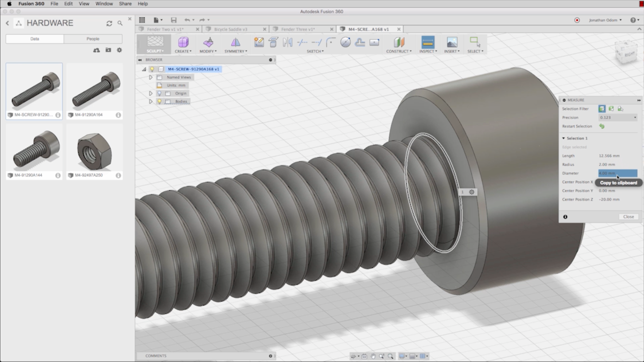Open the data panel grid icon
This screenshot has width=644, height=362.
click(142, 20)
